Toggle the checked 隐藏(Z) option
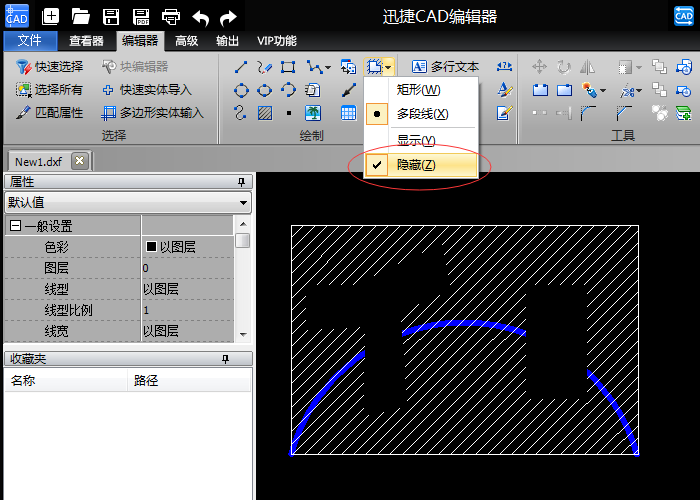This screenshot has height=500, width=700. (x=415, y=165)
